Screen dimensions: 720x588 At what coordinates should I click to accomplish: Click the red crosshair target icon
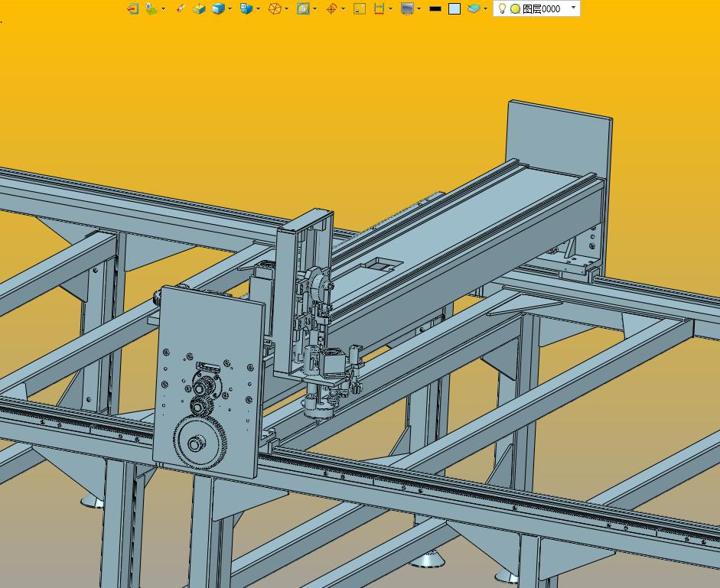click(331, 8)
